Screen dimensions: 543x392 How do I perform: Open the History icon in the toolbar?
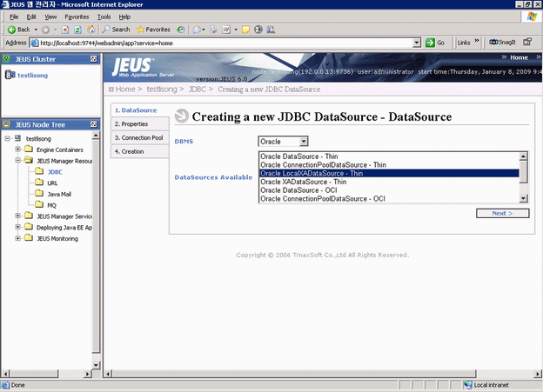point(180,30)
